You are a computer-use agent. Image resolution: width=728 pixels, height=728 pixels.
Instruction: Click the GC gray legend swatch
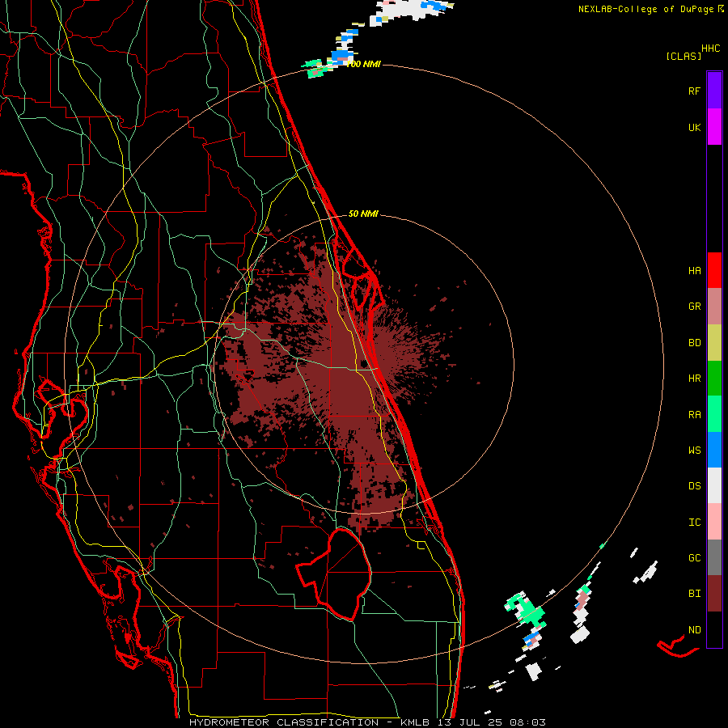pyautogui.click(x=714, y=557)
